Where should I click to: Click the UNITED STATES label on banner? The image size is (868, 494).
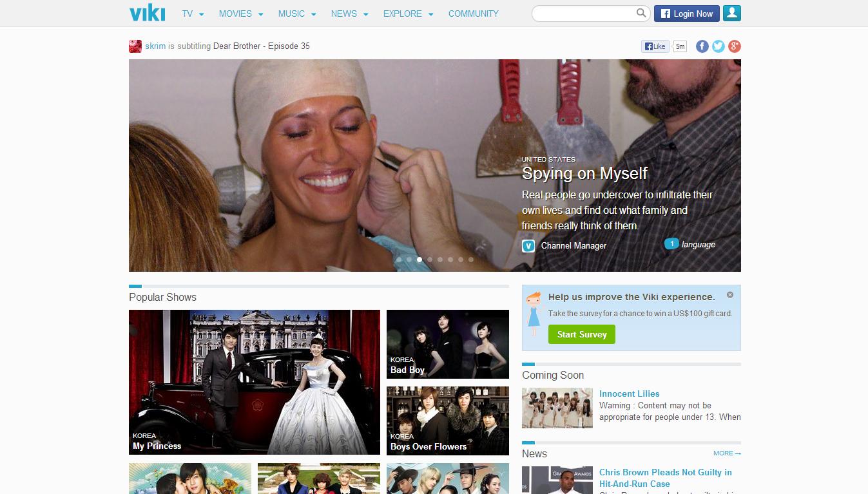pyautogui.click(x=548, y=159)
